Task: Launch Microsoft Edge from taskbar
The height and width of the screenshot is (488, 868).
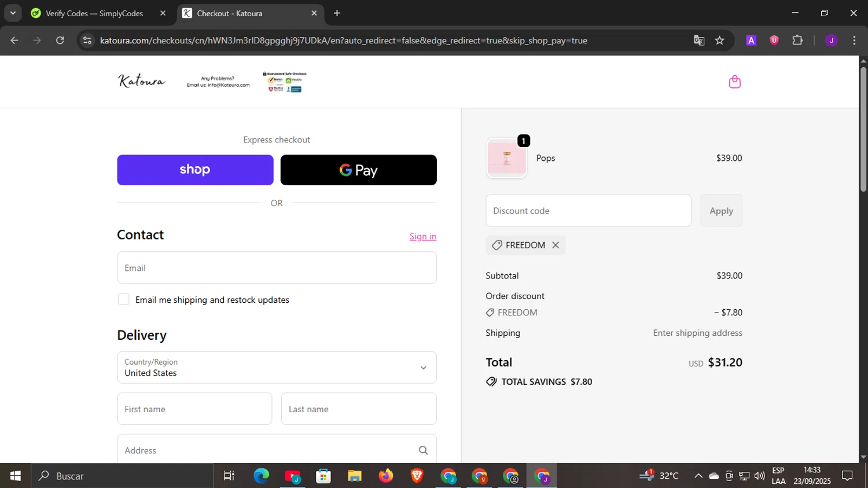Action: (x=261, y=476)
